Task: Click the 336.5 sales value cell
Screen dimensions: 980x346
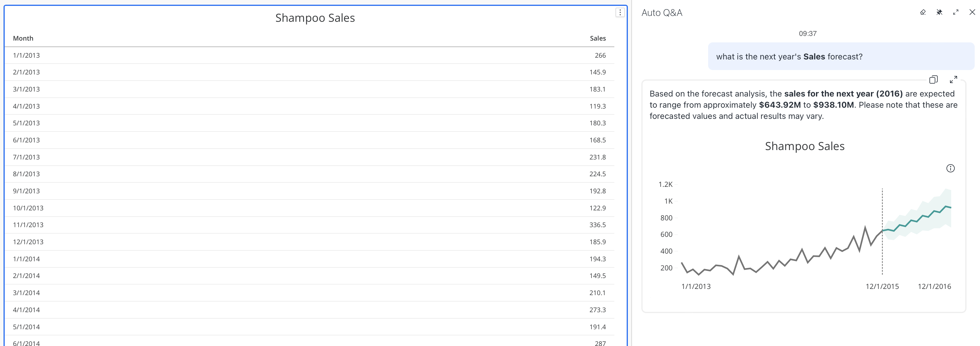Action: tap(597, 225)
